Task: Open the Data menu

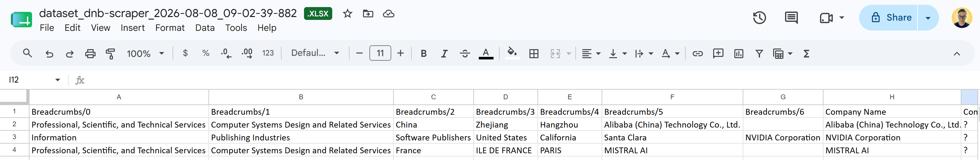Action: point(205,28)
